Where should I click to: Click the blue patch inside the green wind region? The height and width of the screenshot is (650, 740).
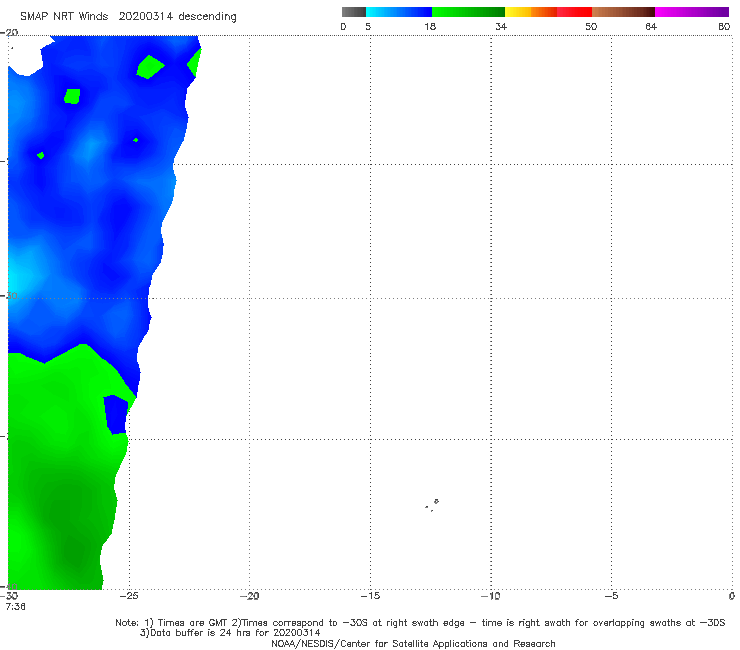point(116,414)
